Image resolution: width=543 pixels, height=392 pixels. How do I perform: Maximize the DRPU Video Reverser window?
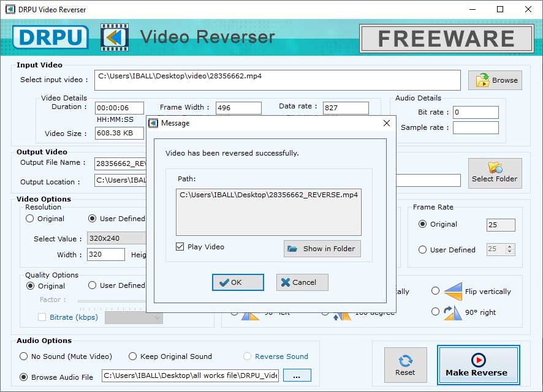(500, 9)
